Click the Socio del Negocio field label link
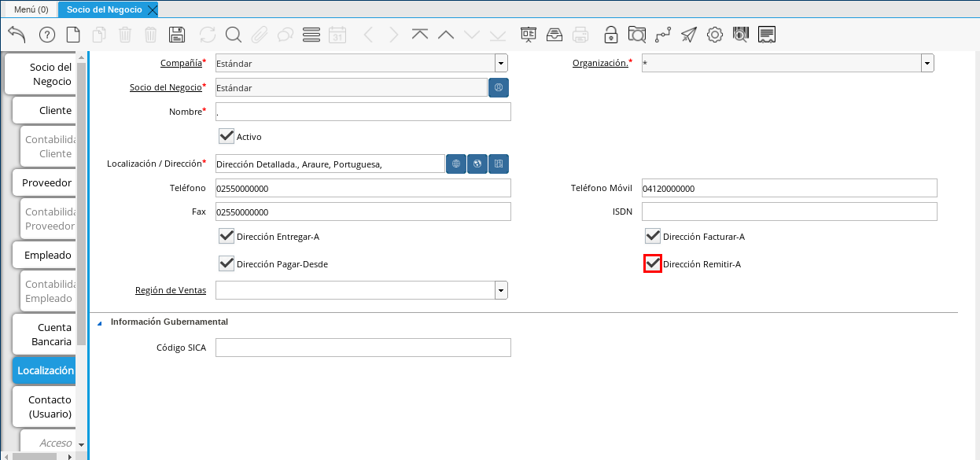This screenshot has height=460, width=980. (165, 87)
